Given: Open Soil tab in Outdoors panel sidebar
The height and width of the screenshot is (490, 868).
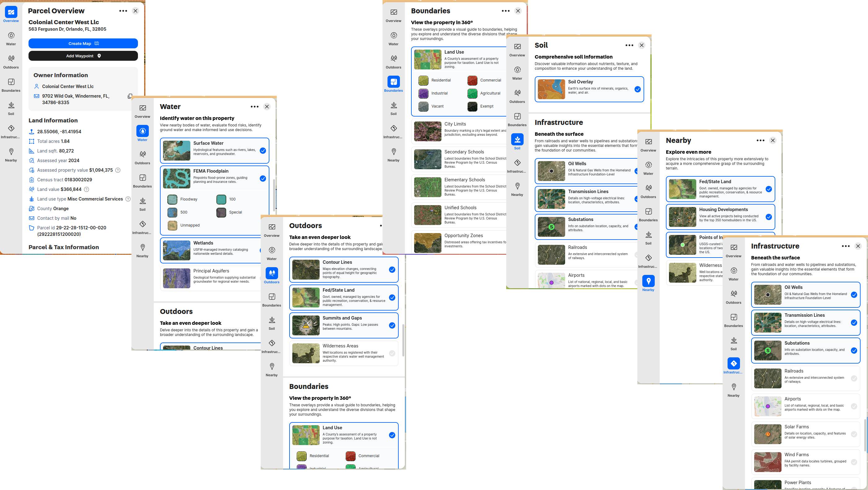Looking at the screenshot, I should [x=272, y=323].
